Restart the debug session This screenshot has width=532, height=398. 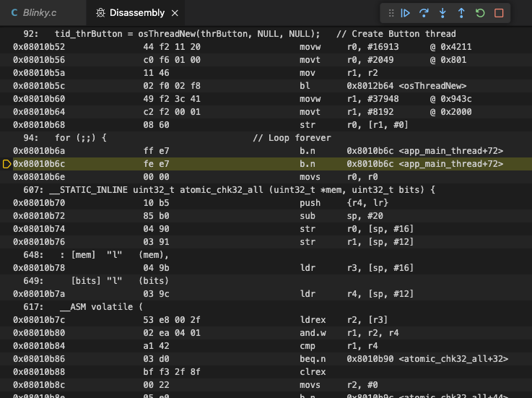480,13
